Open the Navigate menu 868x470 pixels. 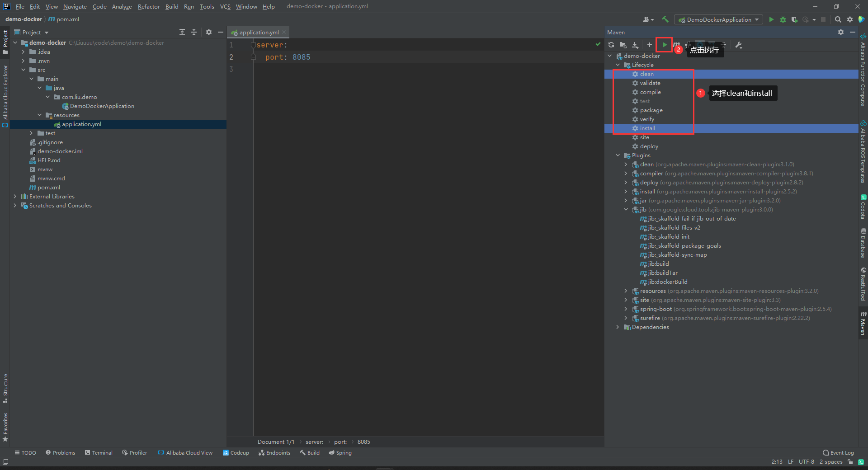[x=75, y=6]
